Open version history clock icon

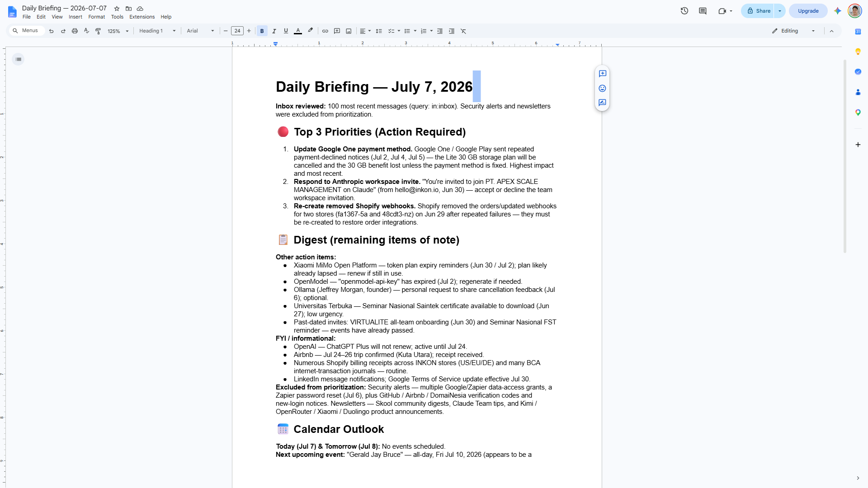coord(684,11)
